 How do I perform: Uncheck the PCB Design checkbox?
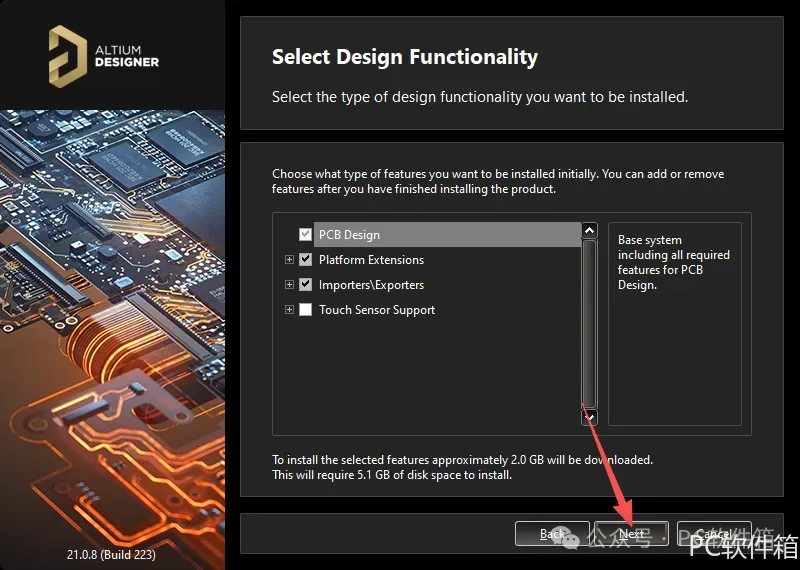pyautogui.click(x=305, y=235)
